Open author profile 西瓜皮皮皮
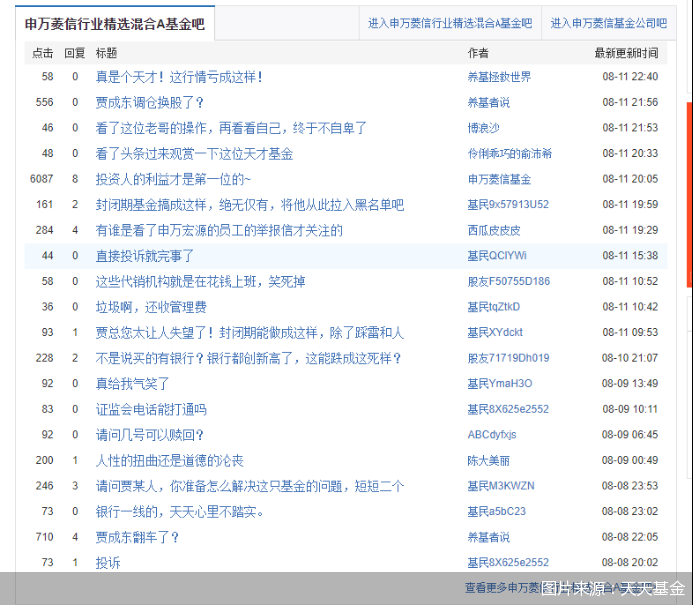The height and width of the screenshot is (605, 693). coord(494,230)
